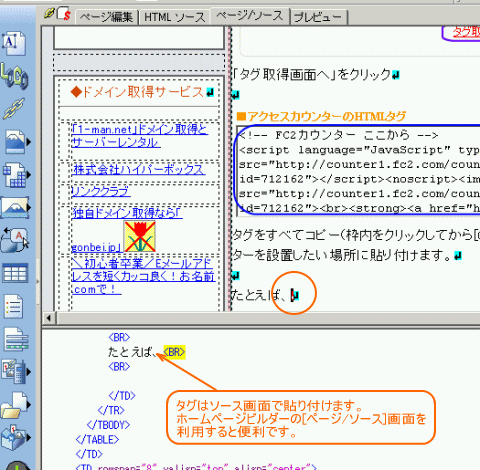Open the 「1-man.net」ドメイン取得 link
This screenshot has height=470, width=480.
pyautogui.click(x=140, y=136)
